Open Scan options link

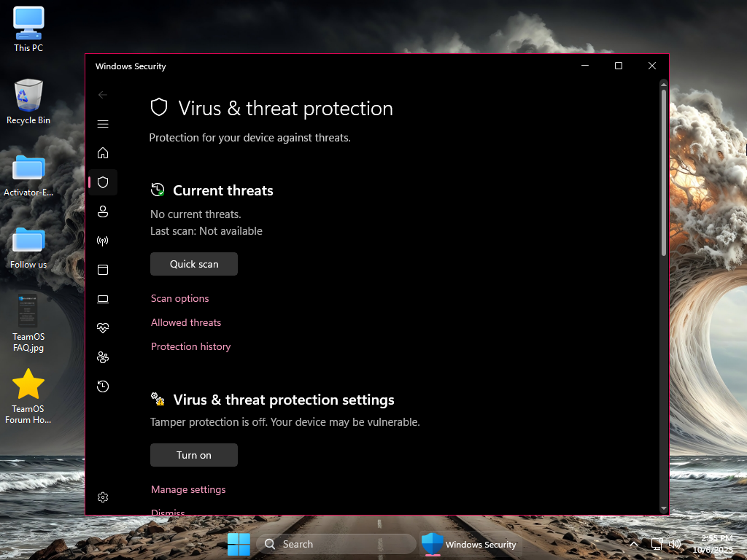click(x=179, y=298)
